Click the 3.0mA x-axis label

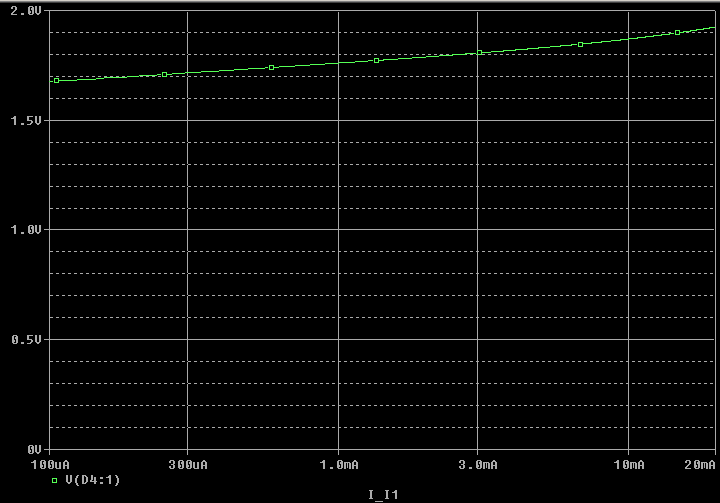(478, 465)
